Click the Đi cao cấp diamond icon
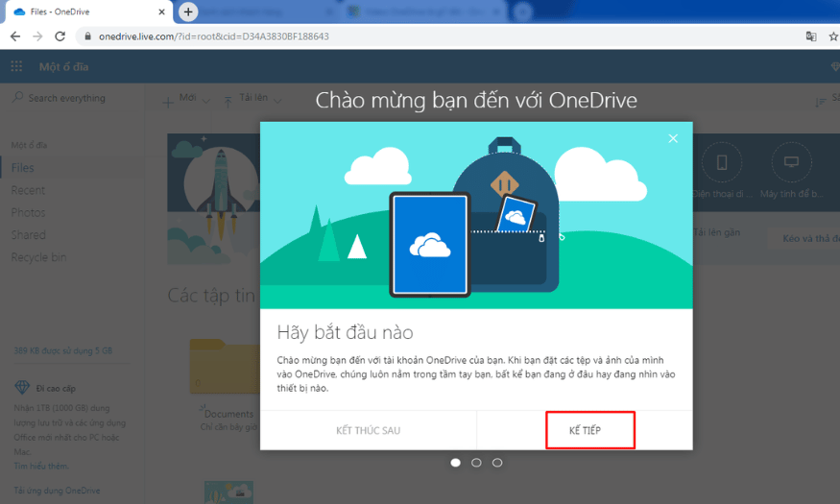The image size is (840, 504). 22,387
